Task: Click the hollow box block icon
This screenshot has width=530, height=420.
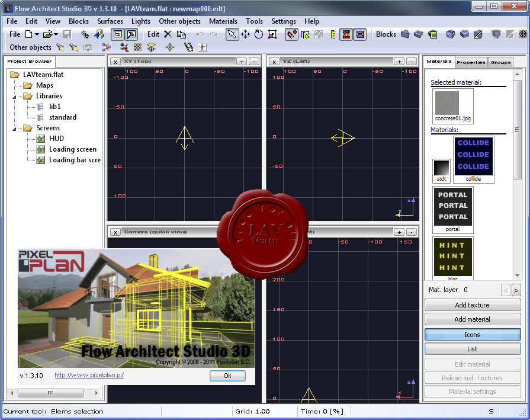Action: [419, 34]
